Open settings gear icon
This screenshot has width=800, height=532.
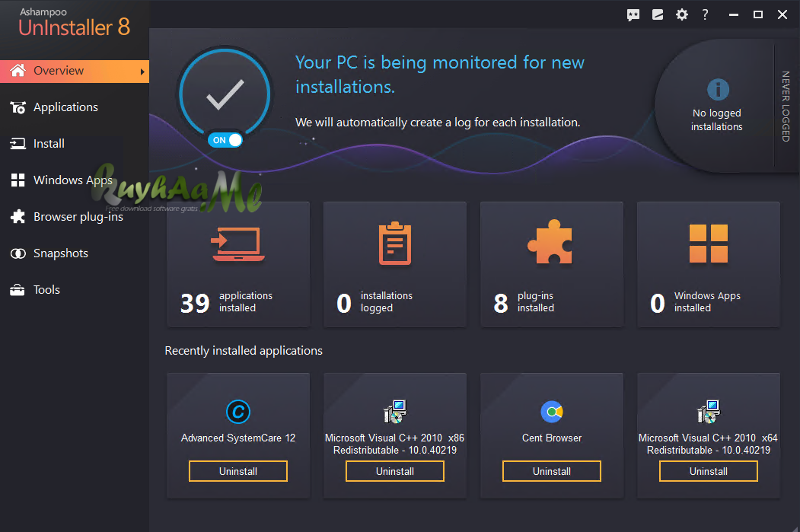point(681,14)
